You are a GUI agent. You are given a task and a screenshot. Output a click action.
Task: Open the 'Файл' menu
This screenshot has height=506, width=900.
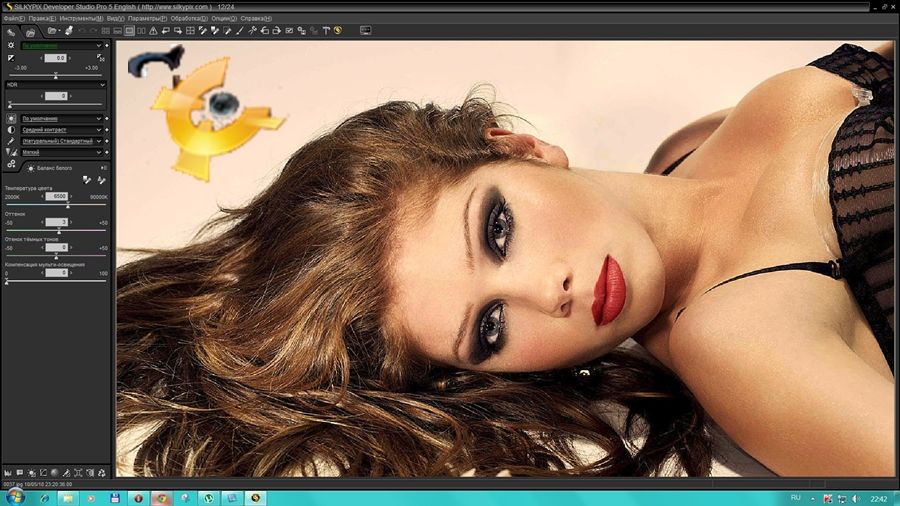click(x=14, y=18)
